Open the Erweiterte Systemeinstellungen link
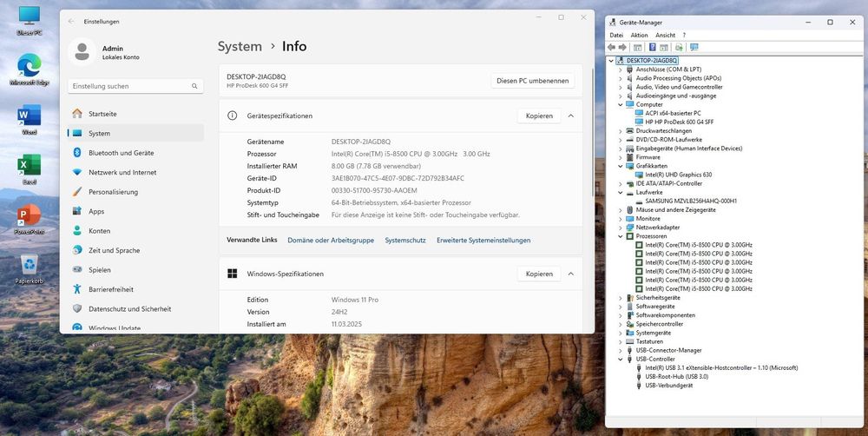The image size is (868, 436). (x=483, y=240)
